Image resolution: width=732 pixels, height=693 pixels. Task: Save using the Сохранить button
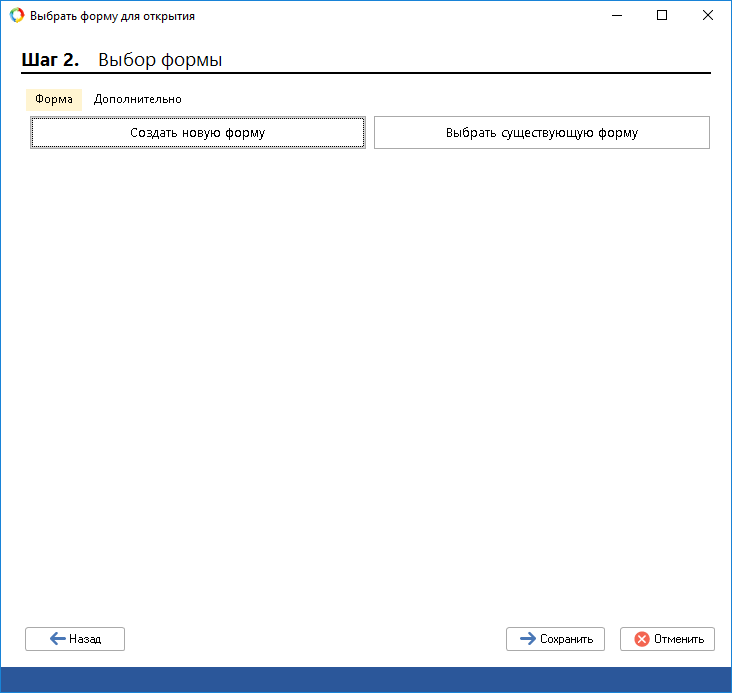click(555, 639)
